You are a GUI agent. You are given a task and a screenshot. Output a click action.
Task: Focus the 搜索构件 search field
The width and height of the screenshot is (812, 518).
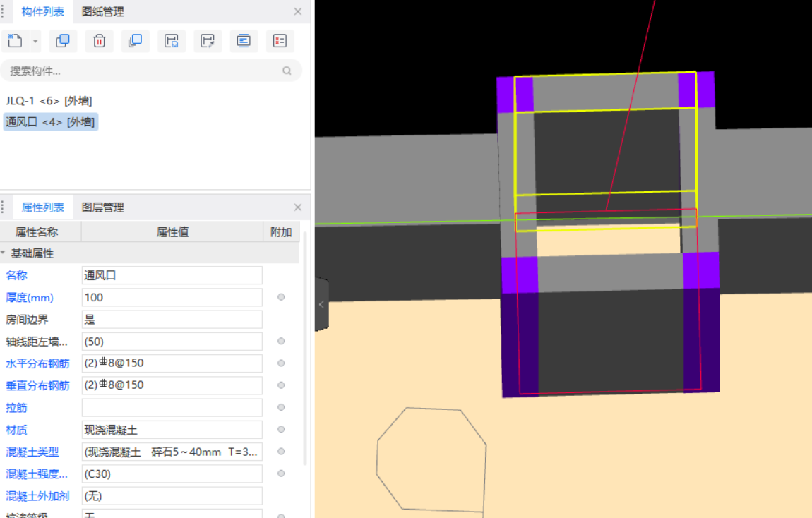150,71
